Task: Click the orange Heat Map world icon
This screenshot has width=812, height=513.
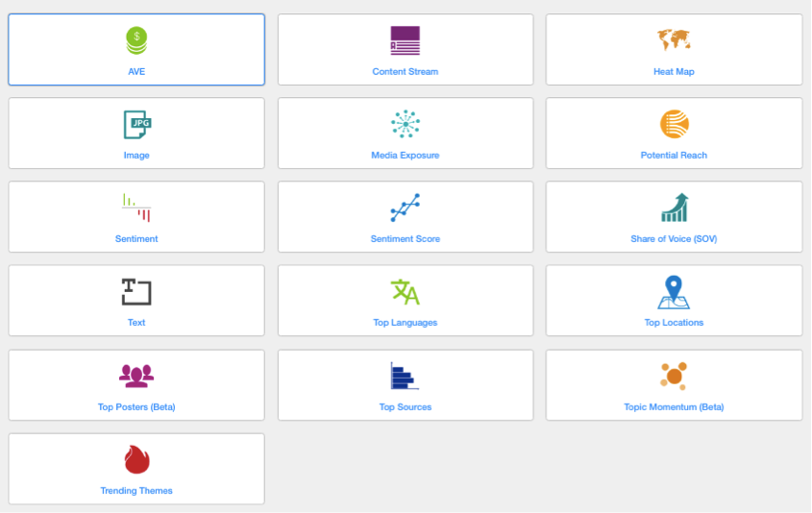Action: (674, 40)
